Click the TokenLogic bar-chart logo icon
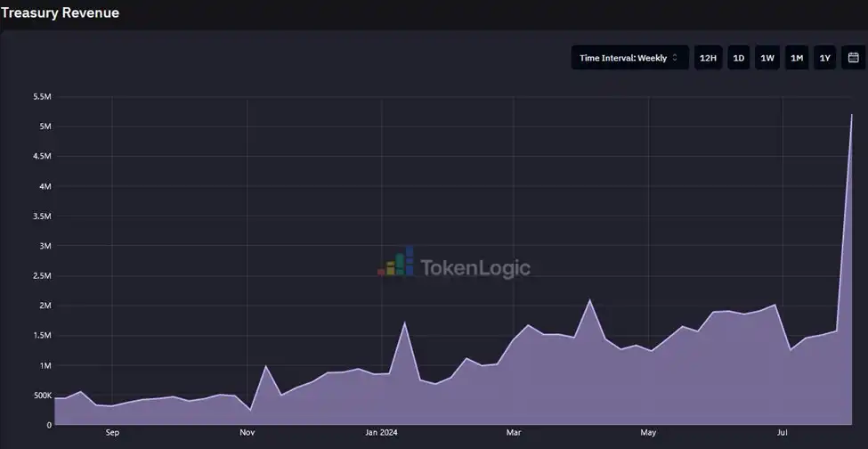Viewport: 868px width, 449px height. tap(396, 263)
